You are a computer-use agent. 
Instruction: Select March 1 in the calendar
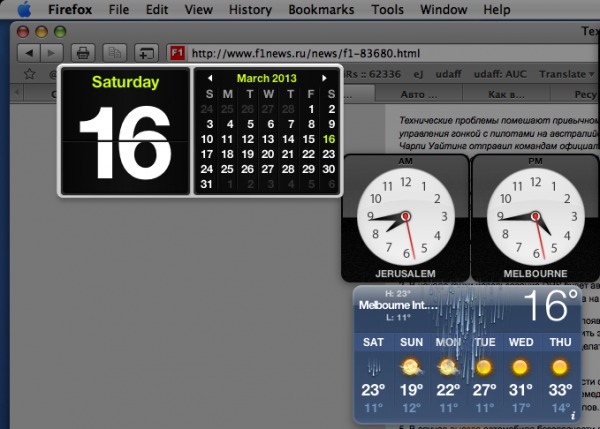(x=311, y=109)
